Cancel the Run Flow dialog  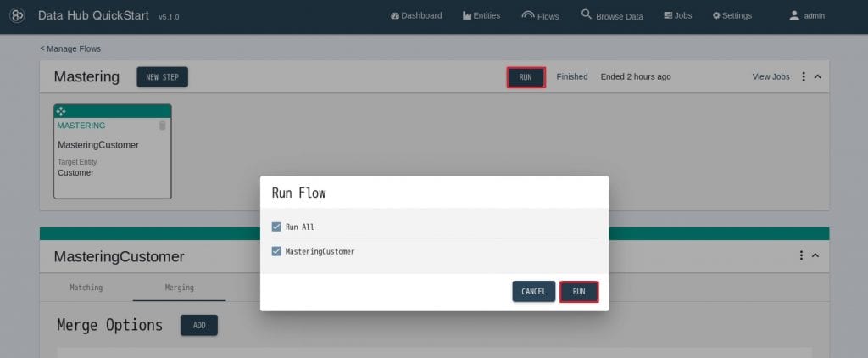pyautogui.click(x=533, y=292)
